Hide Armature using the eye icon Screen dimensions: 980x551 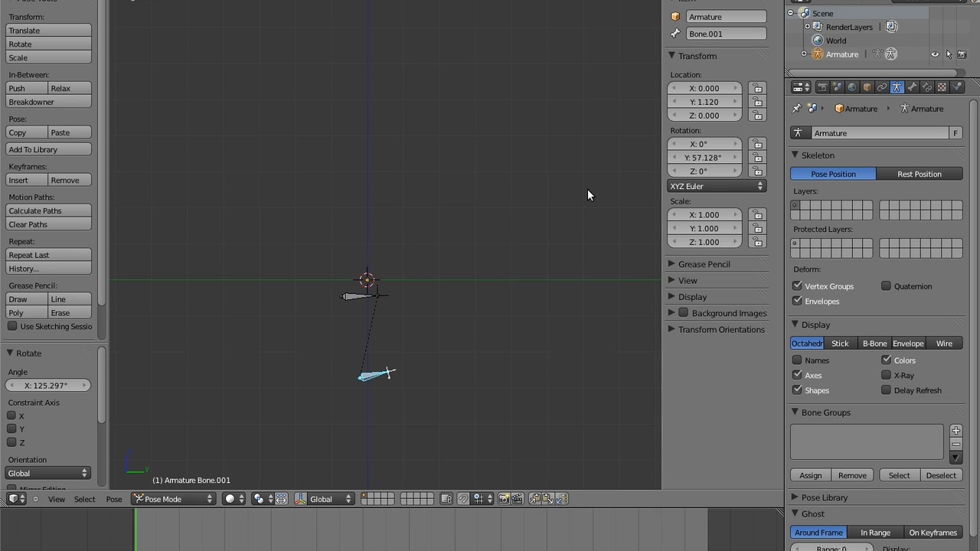(x=935, y=54)
